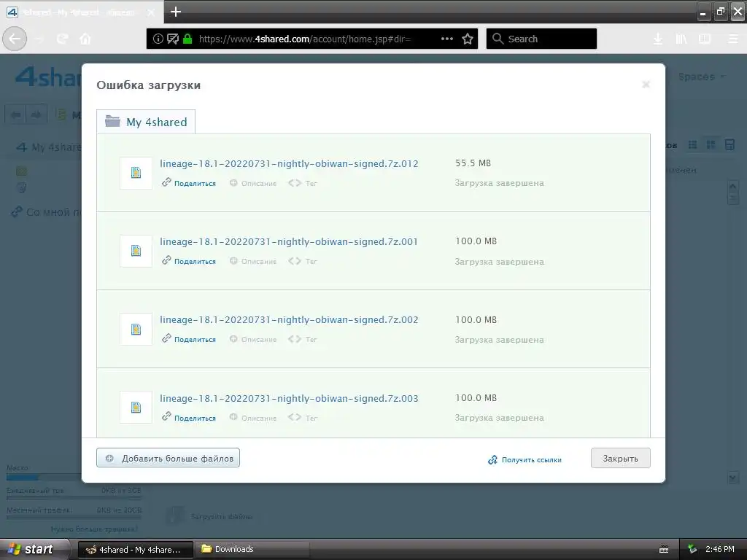
Task: Click the keyboard icon in system tray
Action: pos(664,550)
